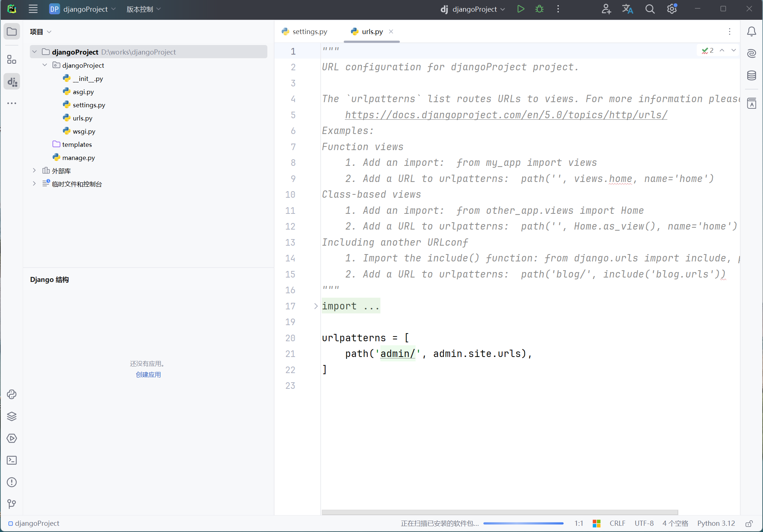The height and width of the screenshot is (532, 763).
Task: Close the urls.py tab
Action: (391, 31)
